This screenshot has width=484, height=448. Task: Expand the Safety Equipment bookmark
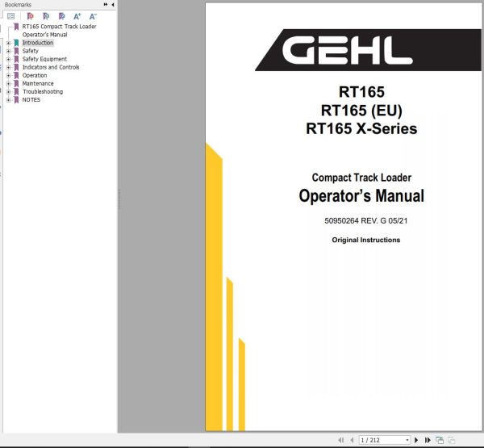(8, 59)
